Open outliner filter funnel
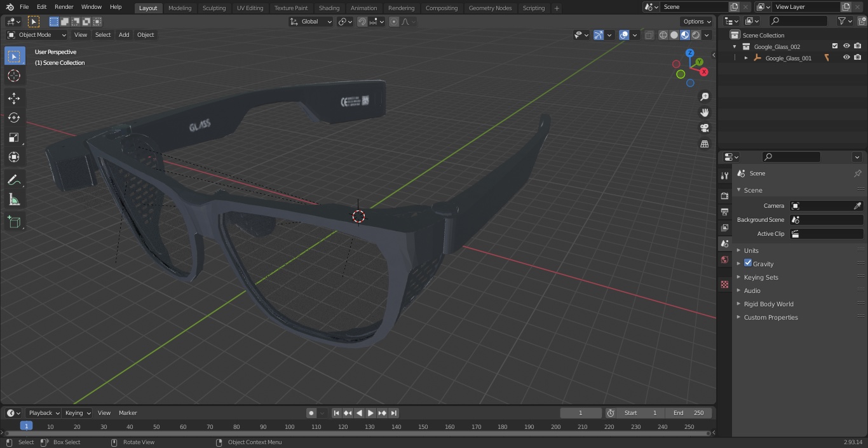This screenshot has height=448, width=868. pos(842,21)
